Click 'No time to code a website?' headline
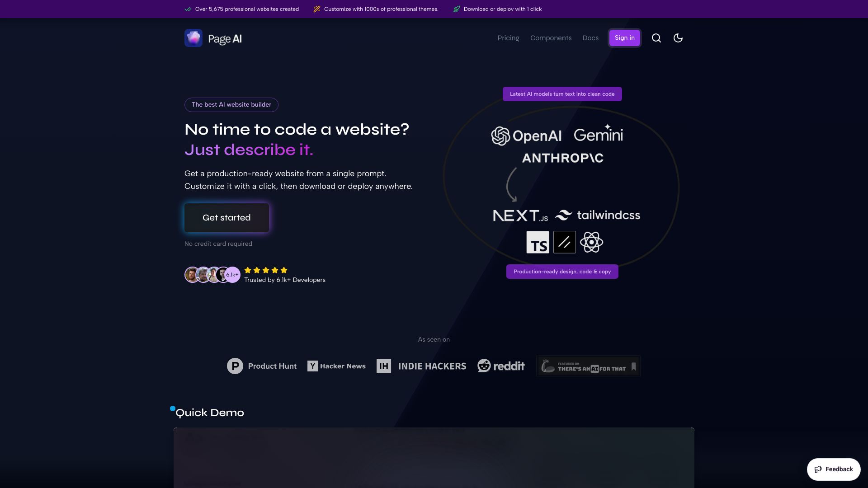Image resolution: width=868 pixels, height=488 pixels. tap(297, 130)
